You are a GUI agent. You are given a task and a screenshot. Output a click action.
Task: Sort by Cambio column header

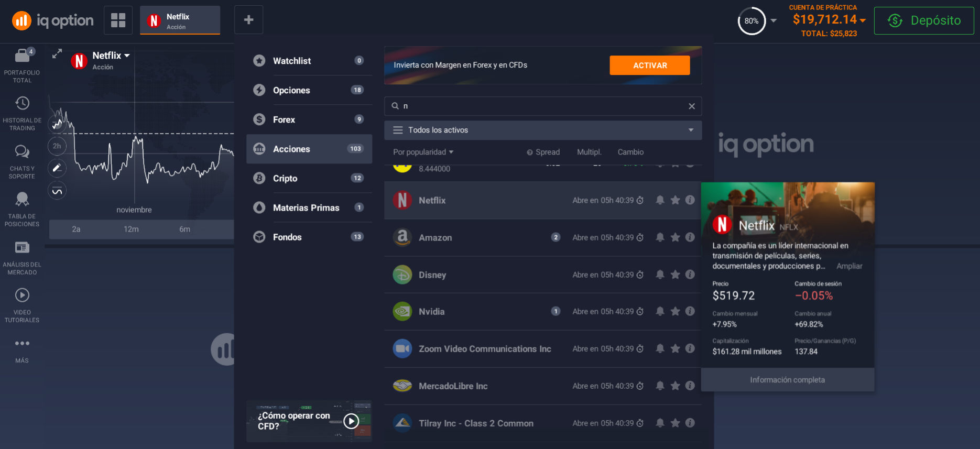[630, 152]
